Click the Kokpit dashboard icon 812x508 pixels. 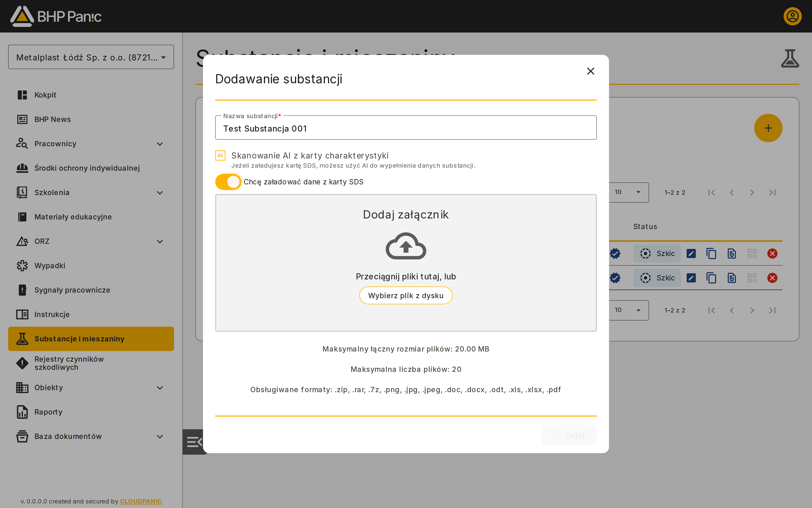[22, 95]
